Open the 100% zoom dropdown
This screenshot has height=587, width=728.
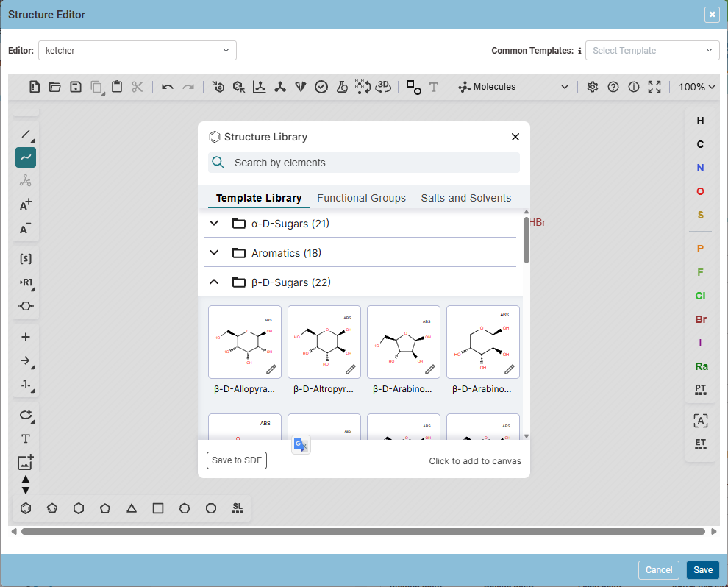(696, 87)
